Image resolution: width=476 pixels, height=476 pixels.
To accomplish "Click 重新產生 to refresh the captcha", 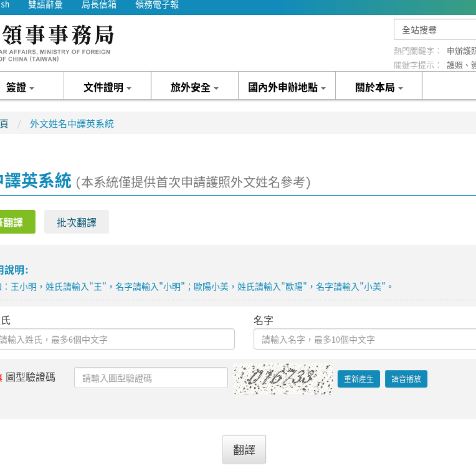I will pyautogui.click(x=358, y=379).
